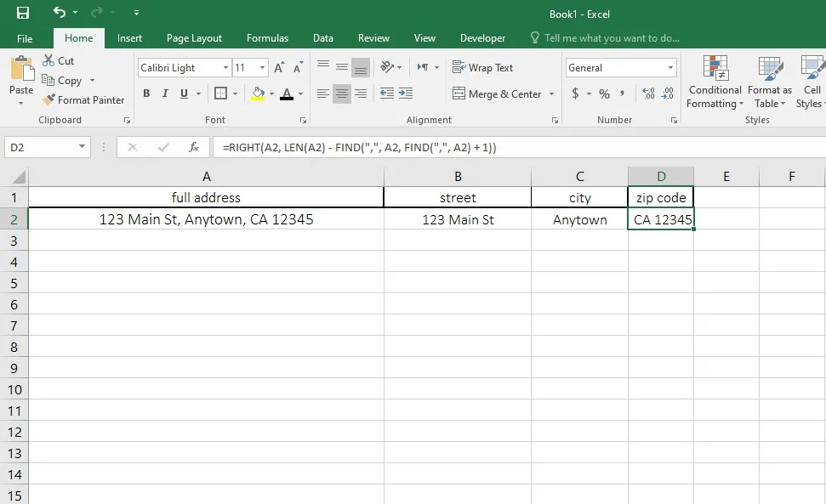826x504 pixels.
Task: Open the Number format dialog launcher
Action: pos(674,121)
